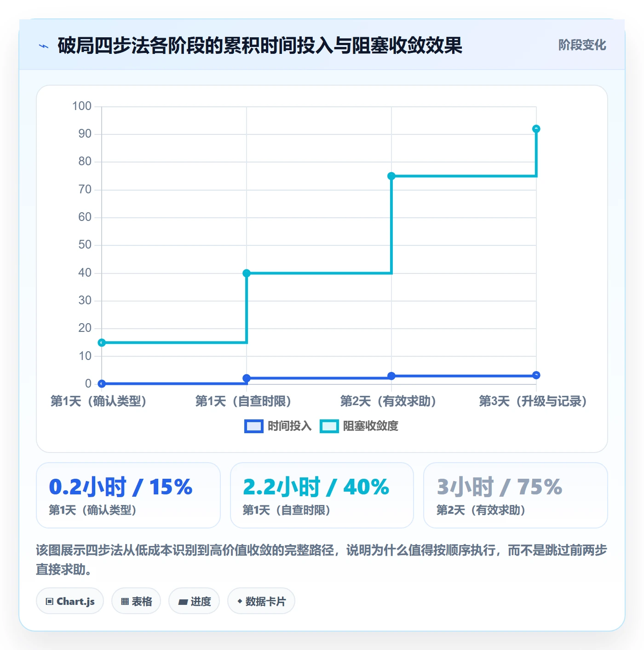Image resolution: width=644 pixels, height=650 pixels.
Task: Open the 0.2小时 / 15% data card
Action: click(128, 495)
